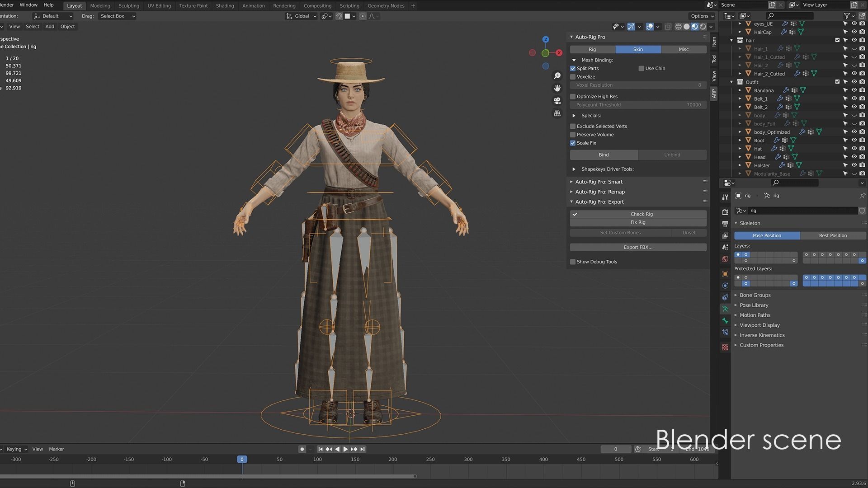
Task: Click the red X axis gizmo ball
Action: pyautogui.click(x=559, y=53)
